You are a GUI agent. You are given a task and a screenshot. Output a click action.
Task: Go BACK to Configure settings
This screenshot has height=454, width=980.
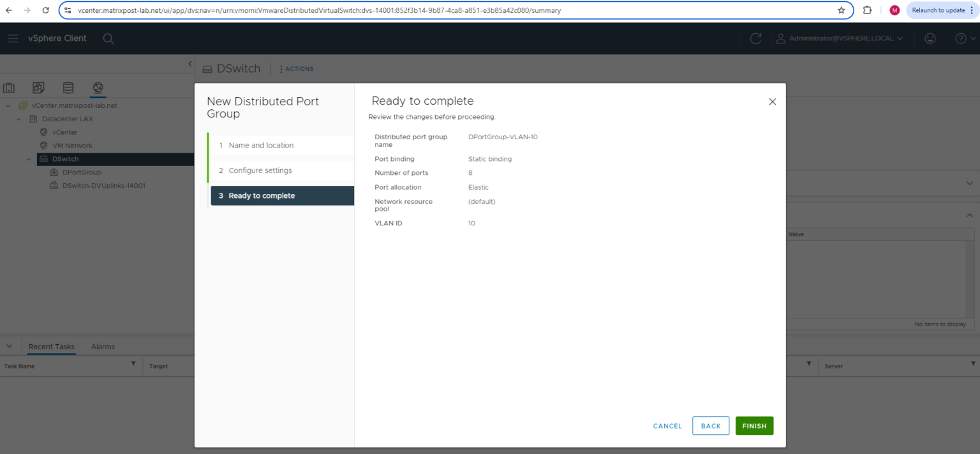710,425
